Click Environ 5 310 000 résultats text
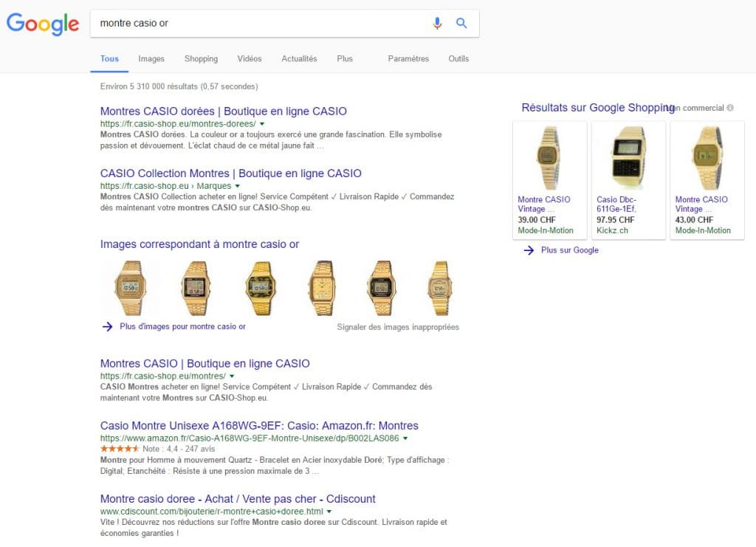The image size is (756, 547). pos(179,87)
